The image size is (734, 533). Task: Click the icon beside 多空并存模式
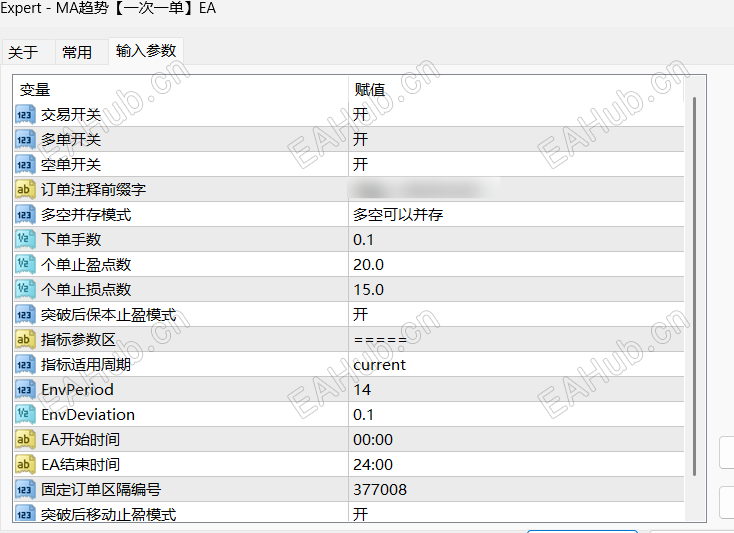[x=25, y=215]
